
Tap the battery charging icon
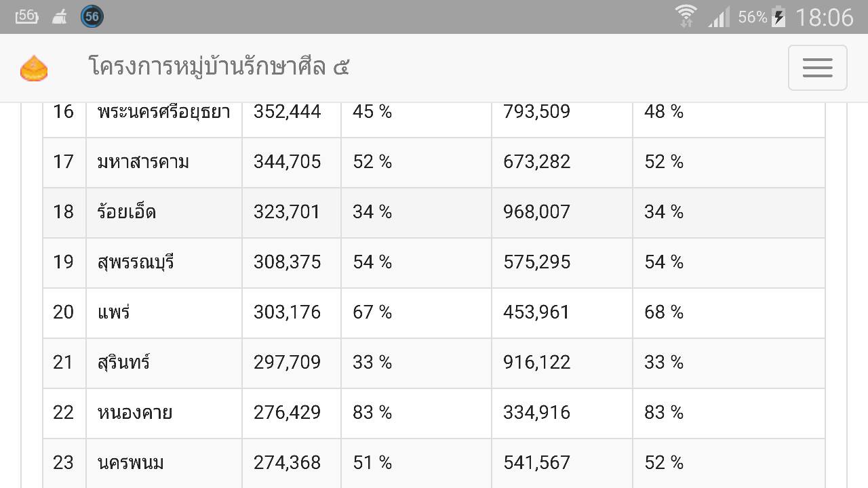coord(778,17)
